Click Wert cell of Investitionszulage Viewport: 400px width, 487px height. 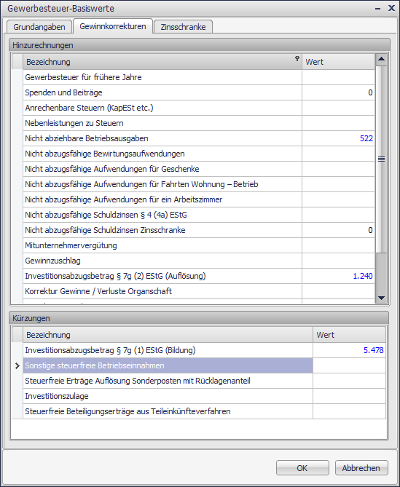pyautogui.click(x=349, y=396)
